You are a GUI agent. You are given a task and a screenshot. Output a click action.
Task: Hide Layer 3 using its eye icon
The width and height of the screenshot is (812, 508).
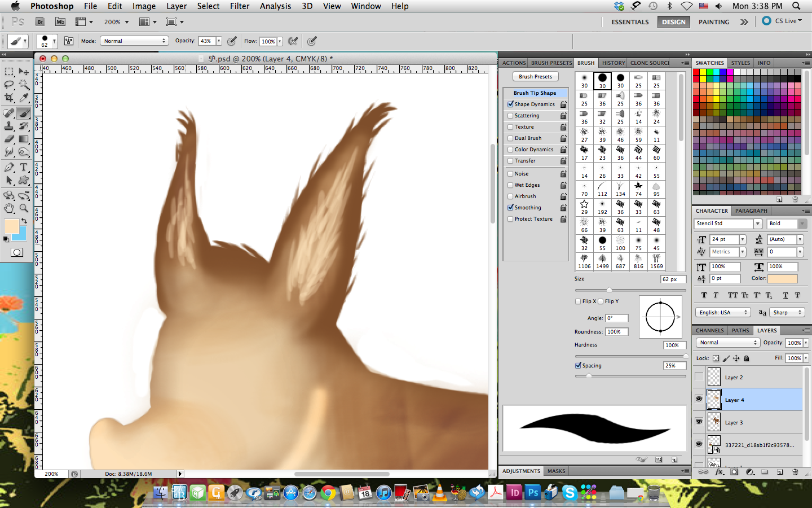[x=699, y=422]
